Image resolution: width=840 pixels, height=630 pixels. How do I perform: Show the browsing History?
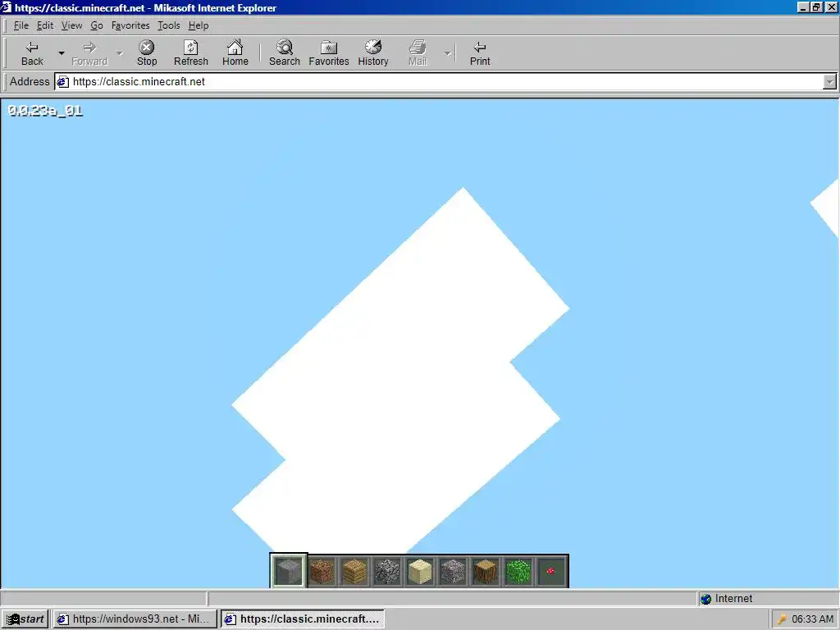(x=373, y=53)
